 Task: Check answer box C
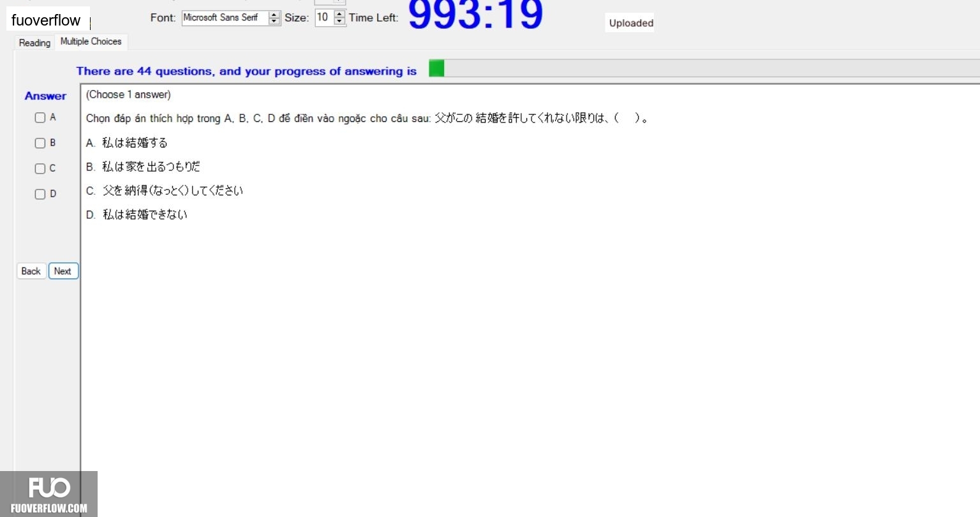(40, 169)
